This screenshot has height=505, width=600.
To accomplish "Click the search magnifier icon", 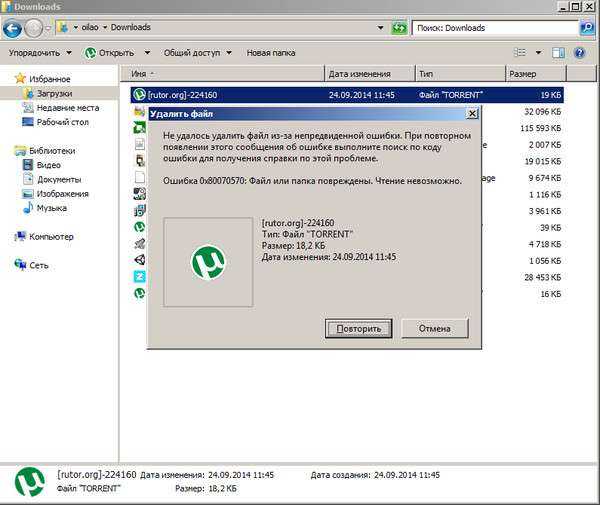I will coord(587,28).
